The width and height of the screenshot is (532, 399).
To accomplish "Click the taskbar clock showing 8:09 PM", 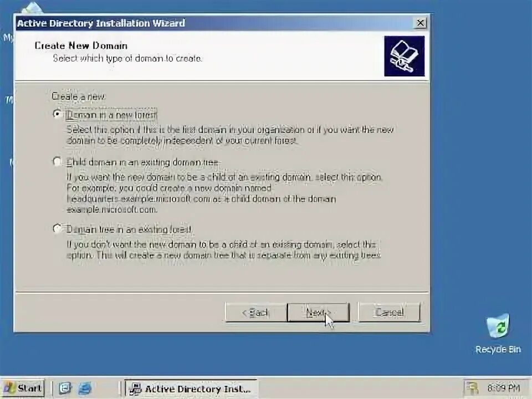I will click(x=504, y=388).
